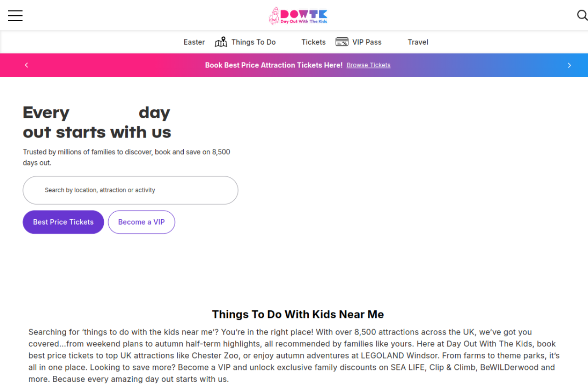
Task: Click the 'Things To Do With Kids Near Me' heading
Action: coord(298,314)
